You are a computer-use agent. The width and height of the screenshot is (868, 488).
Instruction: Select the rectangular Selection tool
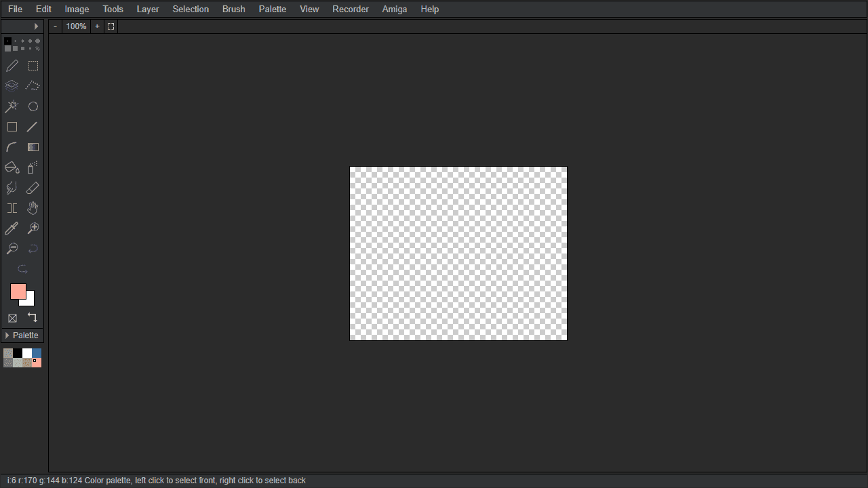click(x=33, y=66)
